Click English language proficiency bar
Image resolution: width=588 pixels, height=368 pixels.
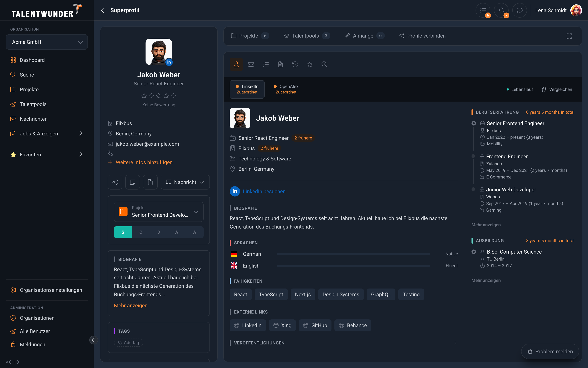click(x=353, y=266)
